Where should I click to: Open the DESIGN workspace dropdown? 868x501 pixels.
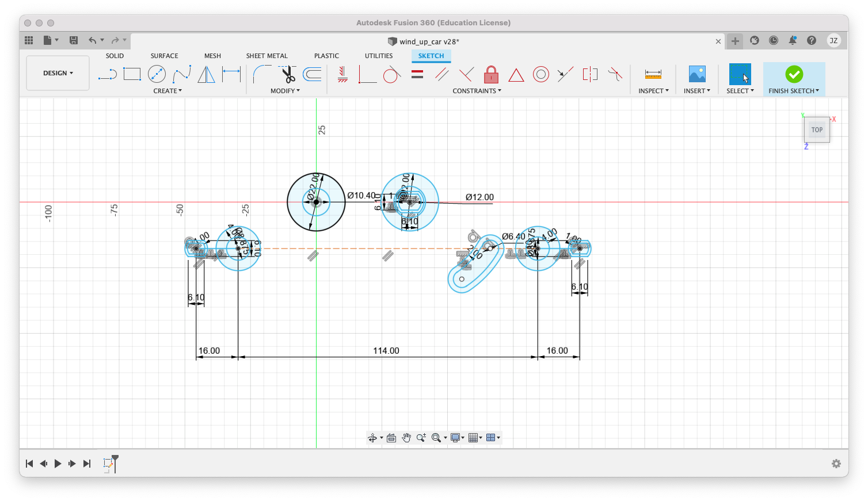(x=58, y=73)
